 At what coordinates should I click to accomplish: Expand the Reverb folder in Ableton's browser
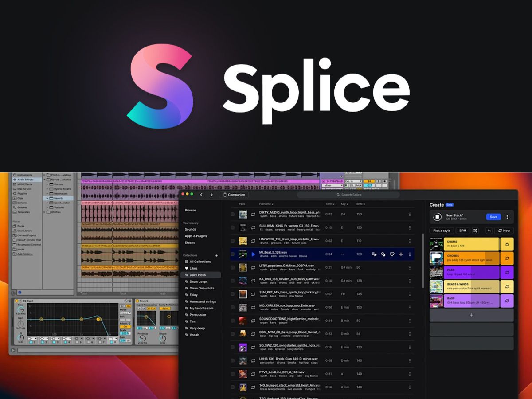tap(47, 198)
